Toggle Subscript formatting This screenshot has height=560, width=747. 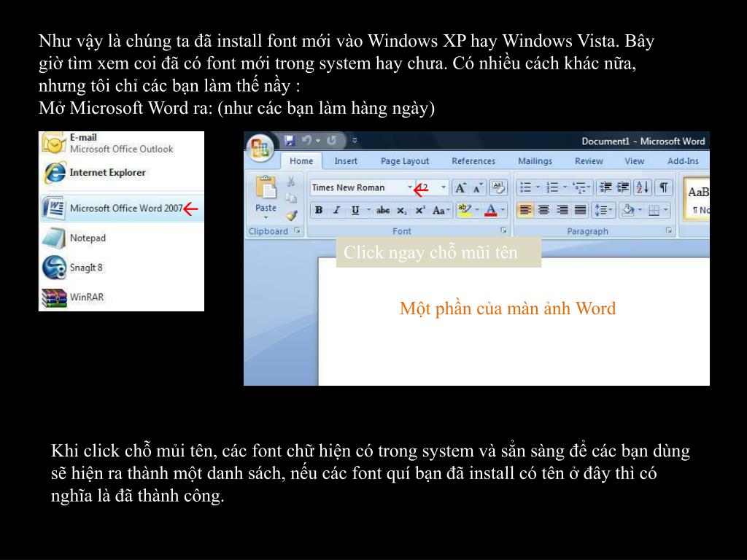[402, 210]
